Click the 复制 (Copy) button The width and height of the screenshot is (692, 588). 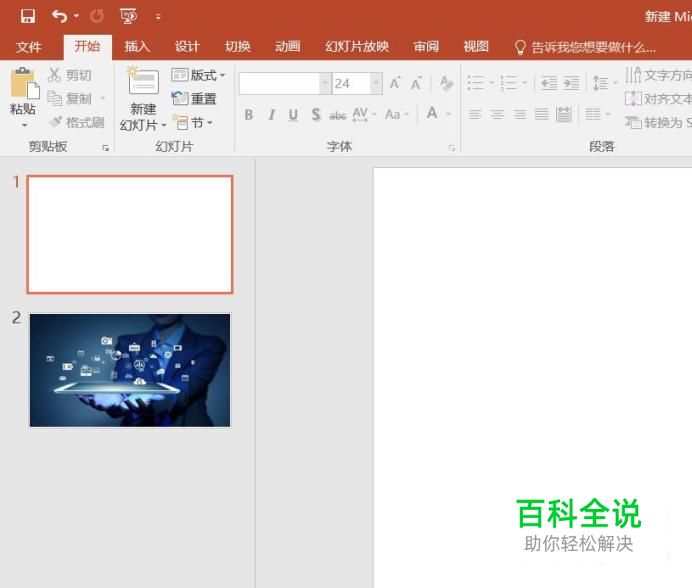pyautogui.click(x=69, y=98)
